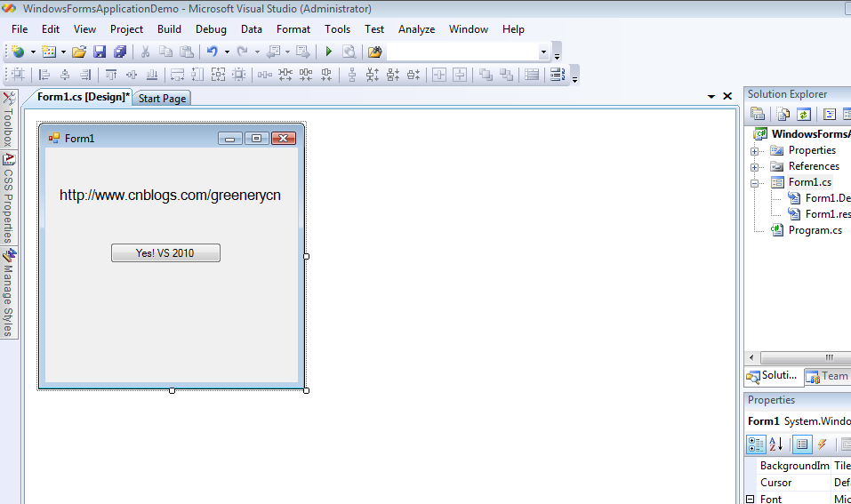The image size is (851, 504).
Task: Switch to the Start Page tab
Action: pyautogui.click(x=162, y=98)
